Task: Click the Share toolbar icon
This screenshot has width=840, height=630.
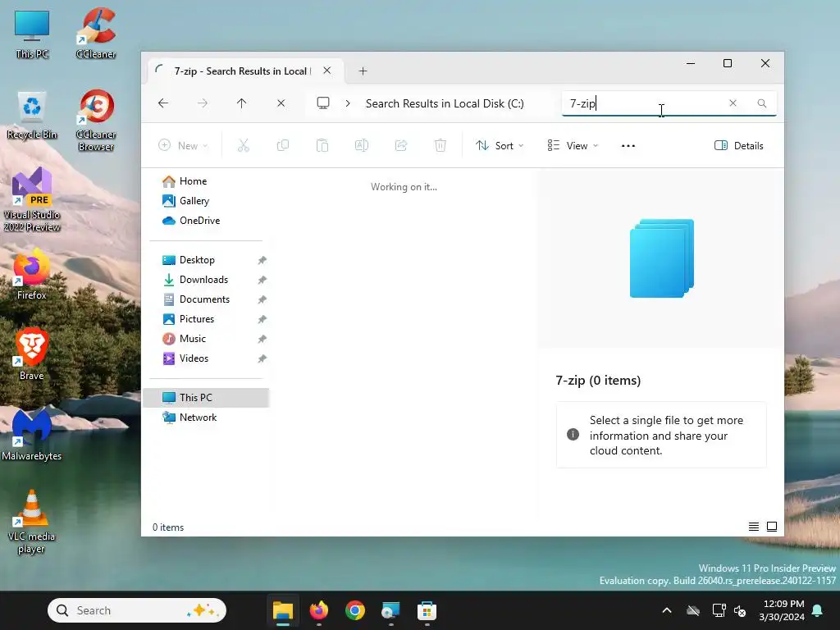Action: pyautogui.click(x=400, y=145)
